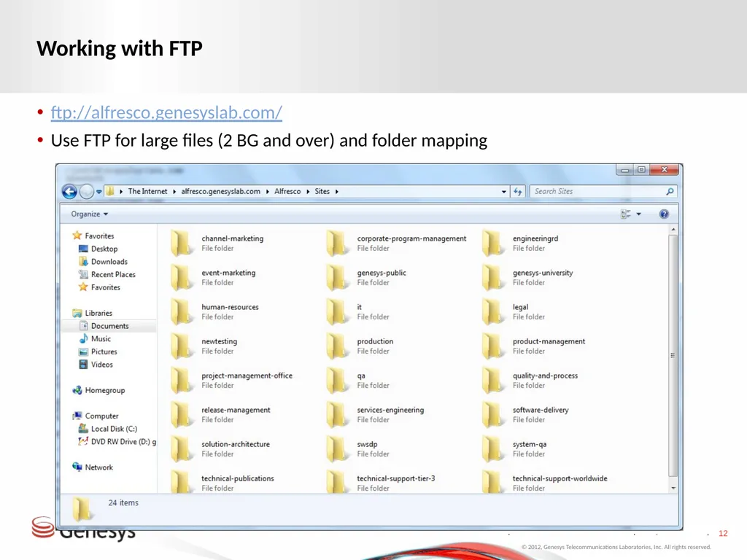The height and width of the screenshot is (560, 747).
Task: Open Recent Places in the navigation pane
Action: pyautogui.click(x=107, y=274)
